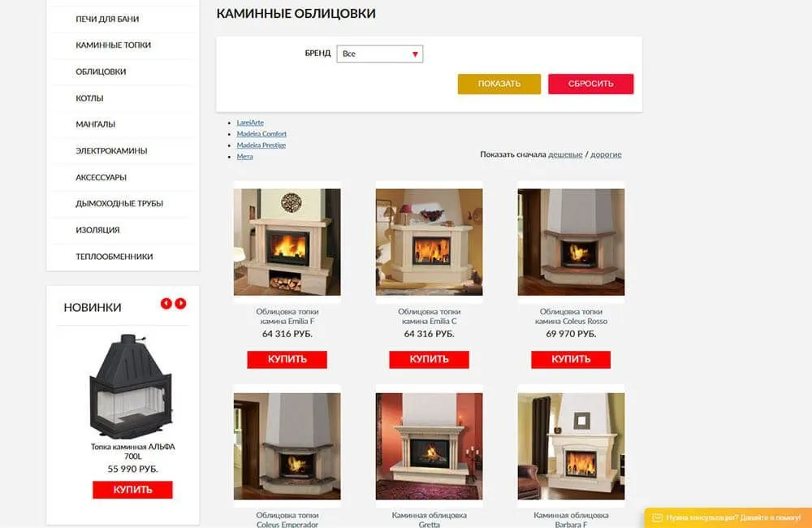Click the next arrow in Новинки carousel

tap(180, 304)
